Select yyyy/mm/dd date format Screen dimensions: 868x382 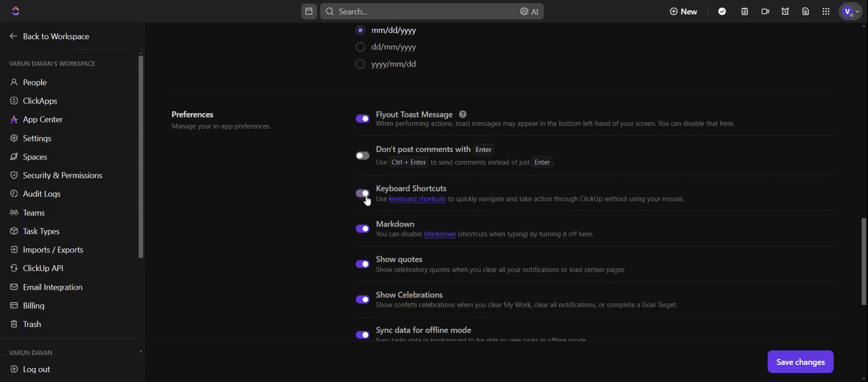360,64
